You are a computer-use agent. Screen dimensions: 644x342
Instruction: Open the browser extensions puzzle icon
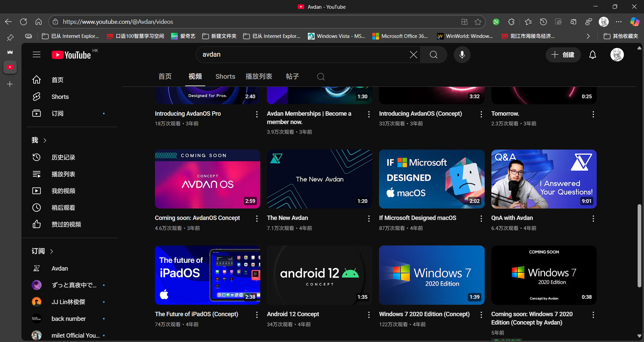click(x=511, y=22)
